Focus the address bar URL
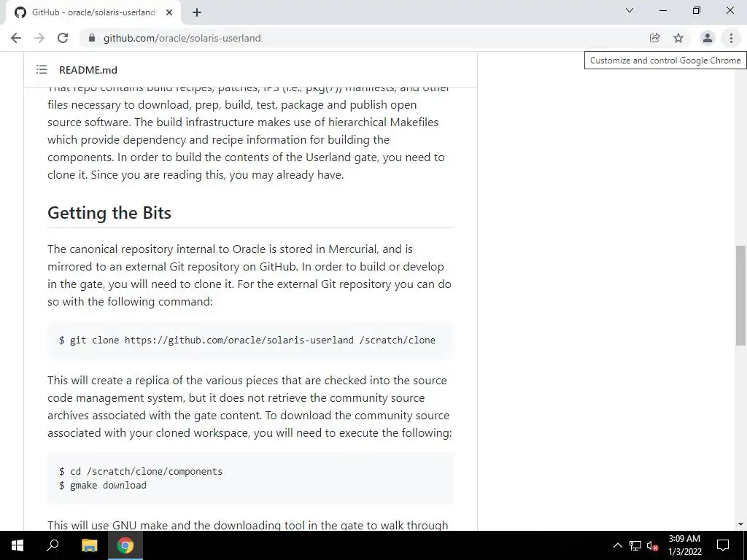Viewport: 747px width, 560px height. pos(182,38)
